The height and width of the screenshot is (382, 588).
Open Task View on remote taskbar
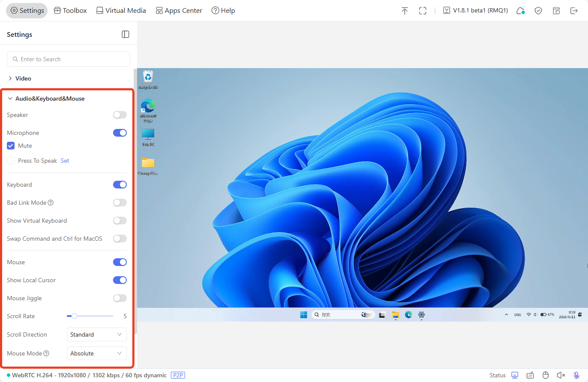coord(382,315)
